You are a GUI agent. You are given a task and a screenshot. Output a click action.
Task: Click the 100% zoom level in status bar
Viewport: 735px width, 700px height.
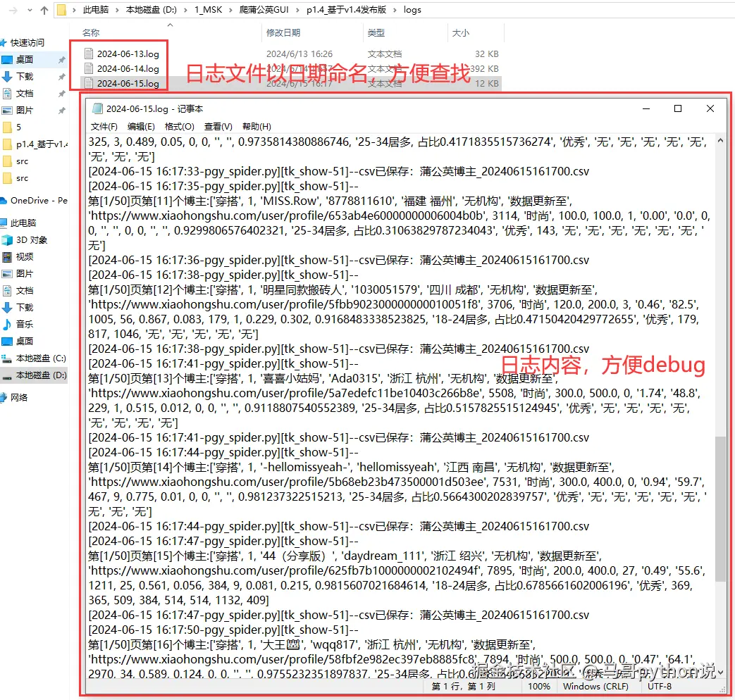[x=538, y=686]
